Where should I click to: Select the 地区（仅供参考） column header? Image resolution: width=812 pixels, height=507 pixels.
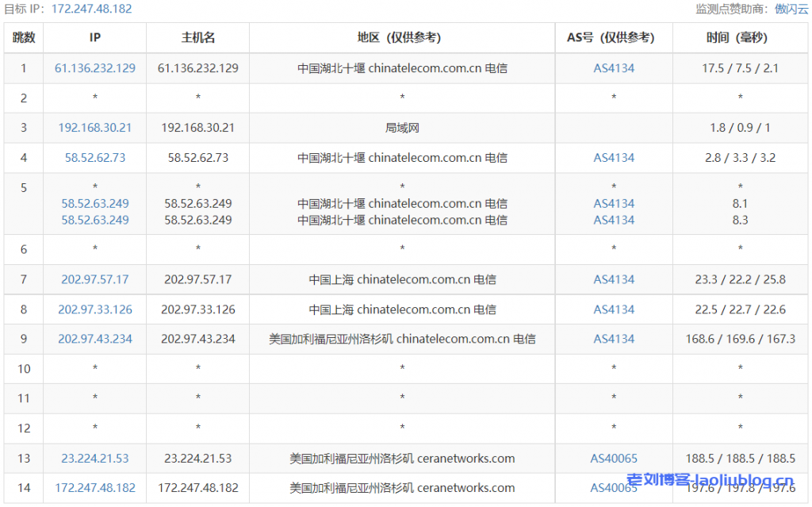[402, 37]
